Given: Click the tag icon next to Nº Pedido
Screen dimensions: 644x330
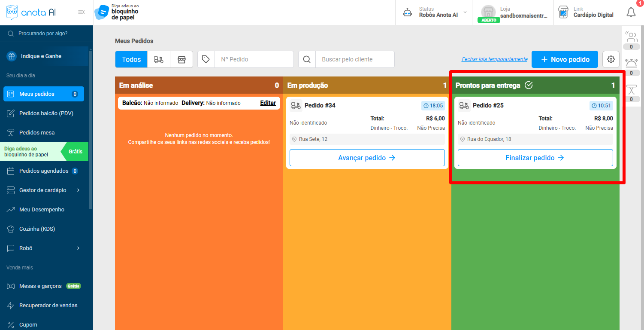Looking at the screenshot, I should (x=206, y=59).
